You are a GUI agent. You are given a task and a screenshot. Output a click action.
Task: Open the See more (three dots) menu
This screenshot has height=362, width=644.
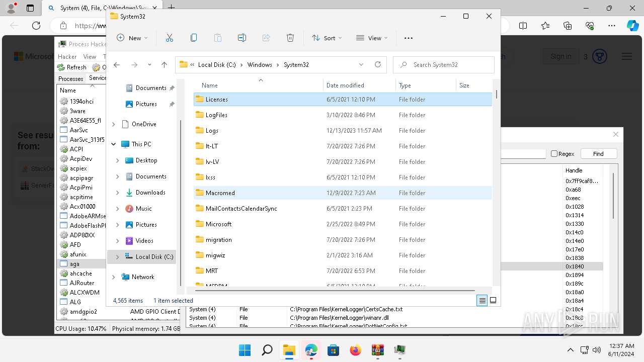point(409,38)
